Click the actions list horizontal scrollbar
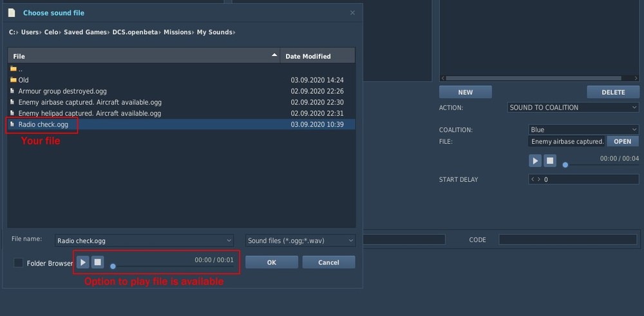The height and width of the screenshot is (316, 644). point(533,78)
